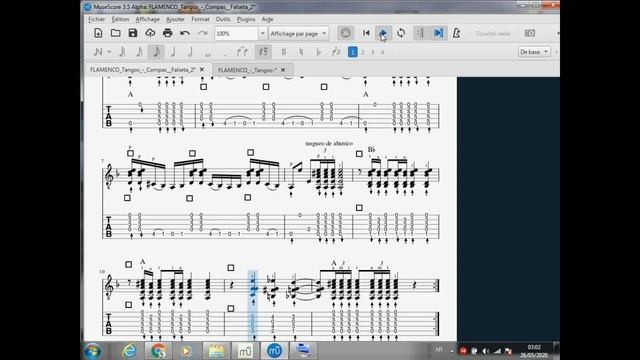Open File Explorer folder from taskbar
The image size is (640, 360).
tap(216, 351)
